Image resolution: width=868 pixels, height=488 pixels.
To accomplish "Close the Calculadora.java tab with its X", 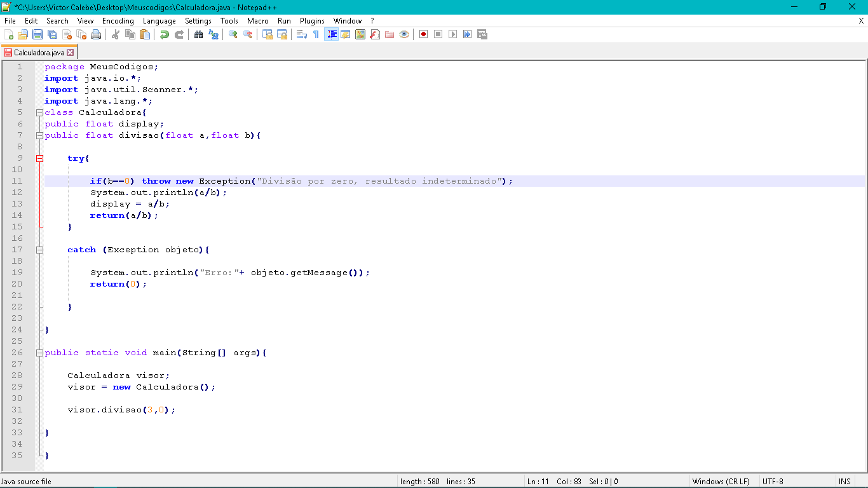I will 71,53.
